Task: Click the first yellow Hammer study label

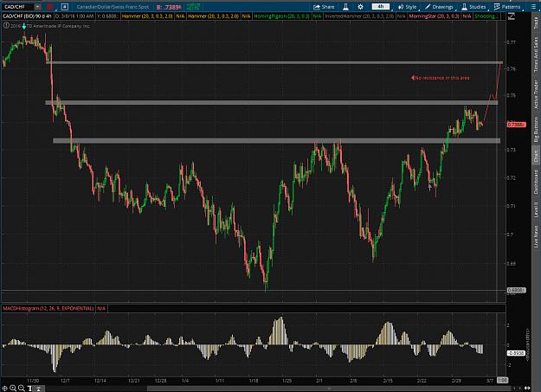Action: coord(147,16)
